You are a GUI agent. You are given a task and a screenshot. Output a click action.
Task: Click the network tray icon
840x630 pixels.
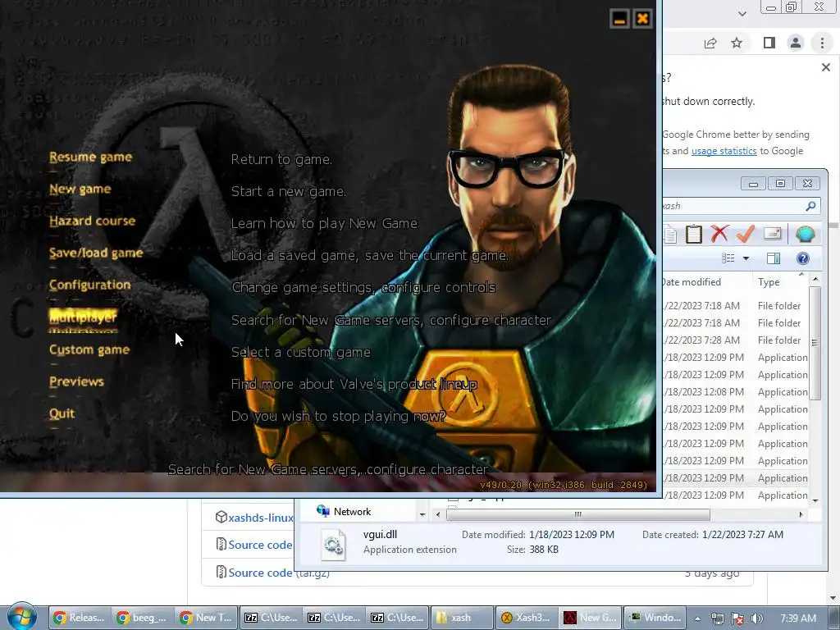pos(718,619)
